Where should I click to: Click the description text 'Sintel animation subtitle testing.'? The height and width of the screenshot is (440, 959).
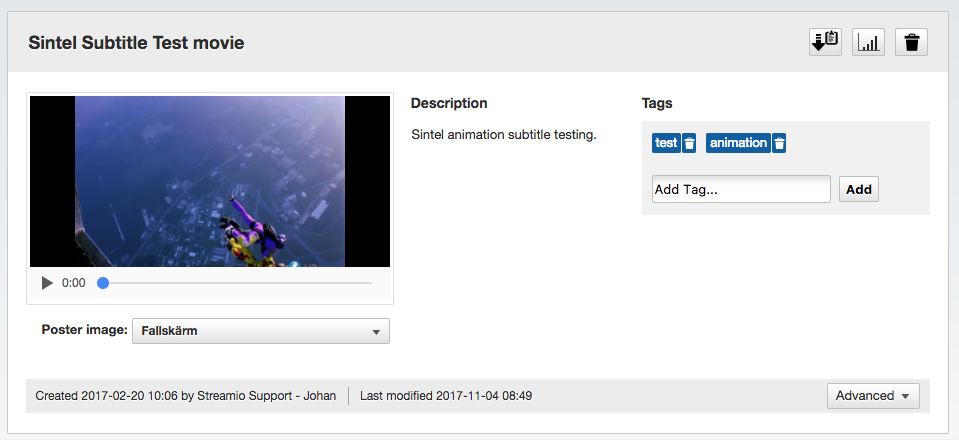pyautogui.click(x=504, y=135)
